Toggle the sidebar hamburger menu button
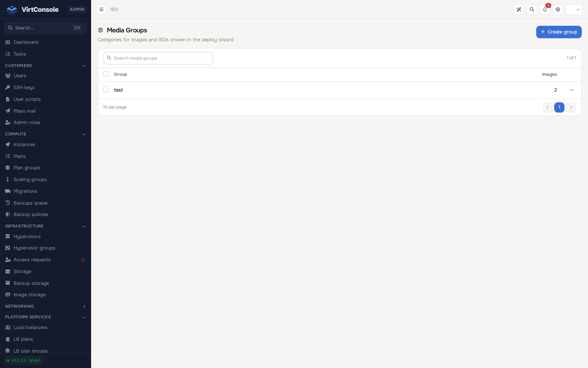 coord(101,10)
